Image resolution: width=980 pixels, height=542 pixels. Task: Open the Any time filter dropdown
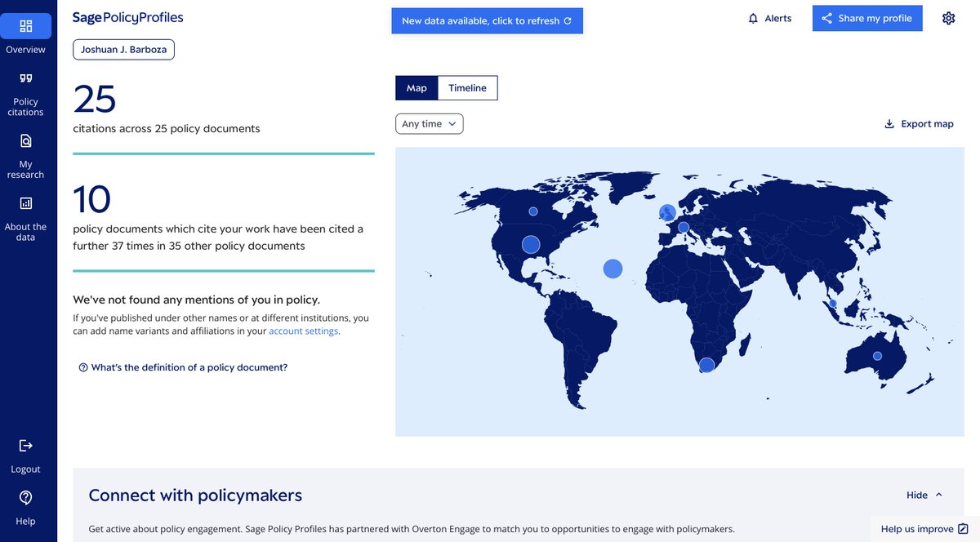coord(430,124)
